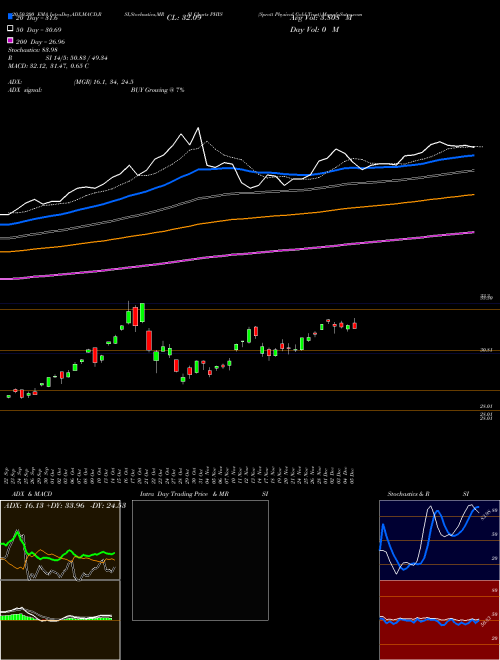Viewport: 500px width, 660px height.
Task: Click the red RSI chart at bottom right
Action: [439, 620]
